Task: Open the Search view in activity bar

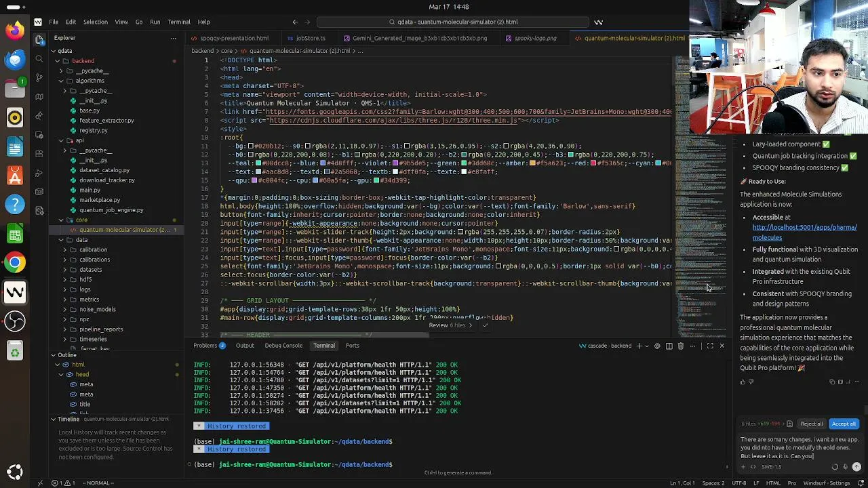Action: pyautogui.click(x=39, y=59)
